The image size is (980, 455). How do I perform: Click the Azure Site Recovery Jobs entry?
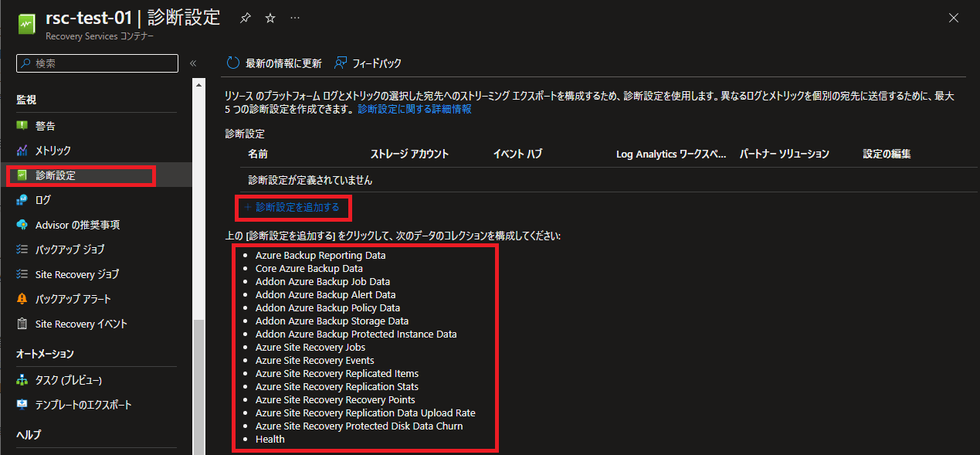tap(310, 347)
